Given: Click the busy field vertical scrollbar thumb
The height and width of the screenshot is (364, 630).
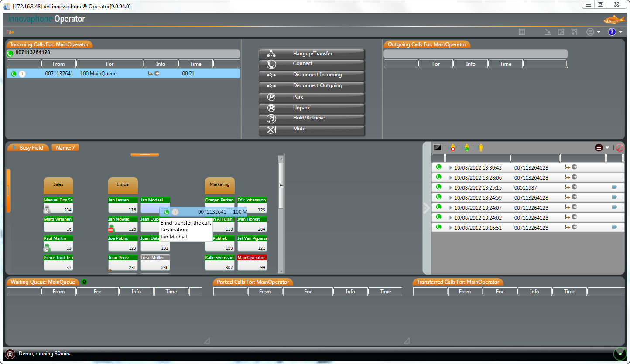Looking at the screenshot, I should pos(281,185).
